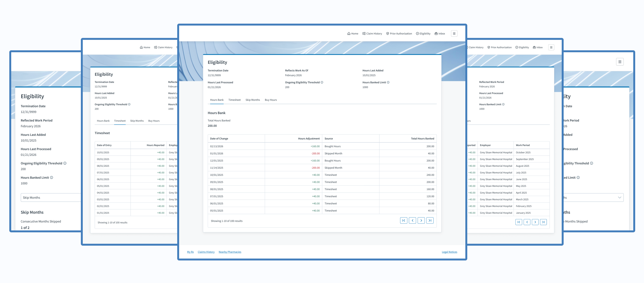This screenshot has width=644, height=283.
Task: Switch to Timesheet tab in center panel
Action: pos(234,100)
